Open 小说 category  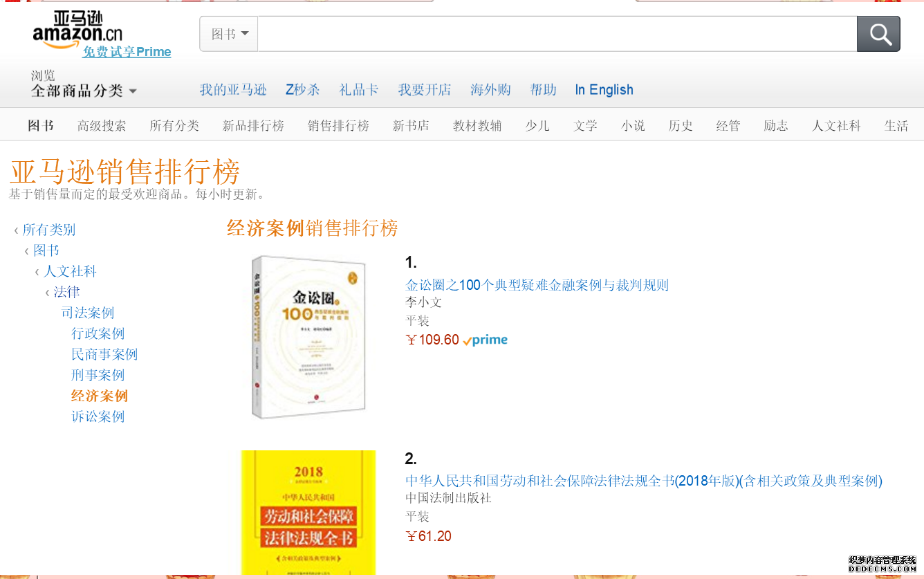(x=633, y=125)
